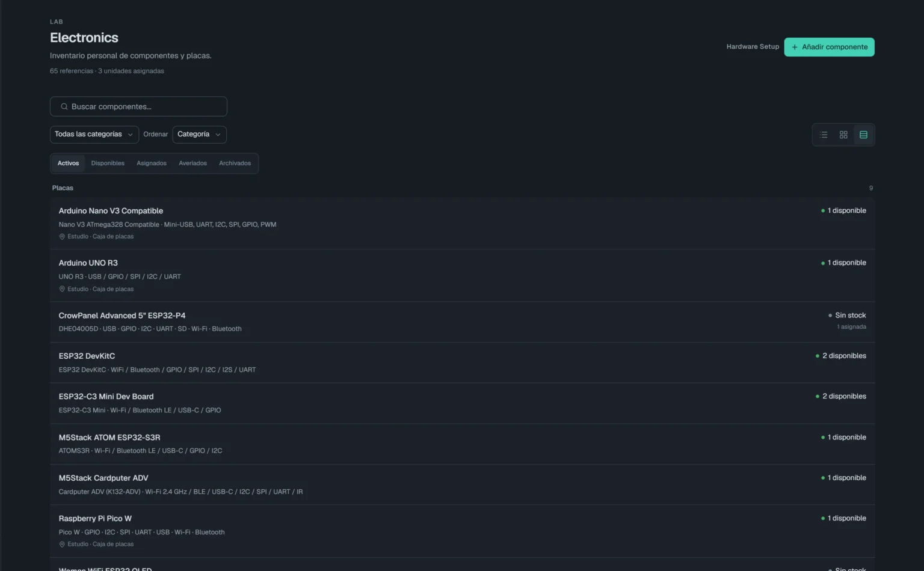Click the ATOMS3R specs line
The width and height of the screenshot is (924, 571).
point(140,451)
